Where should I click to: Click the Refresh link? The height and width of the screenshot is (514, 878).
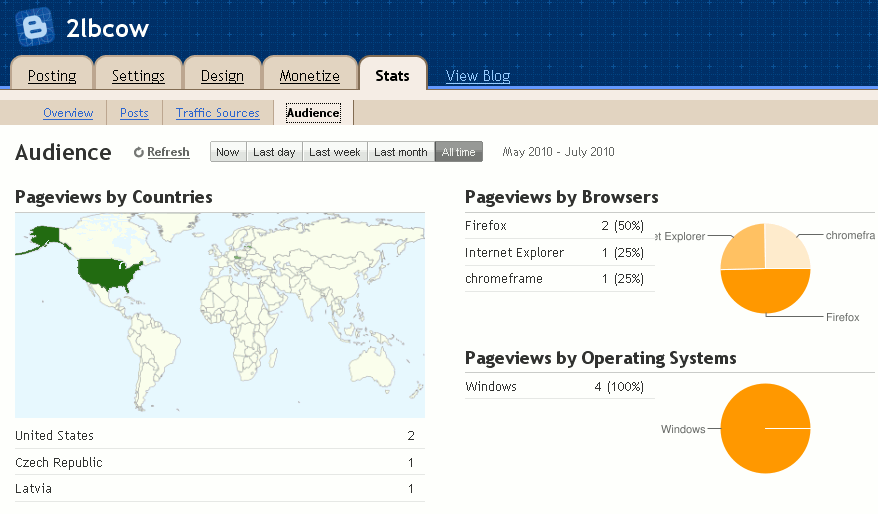[x=168, y=152]
